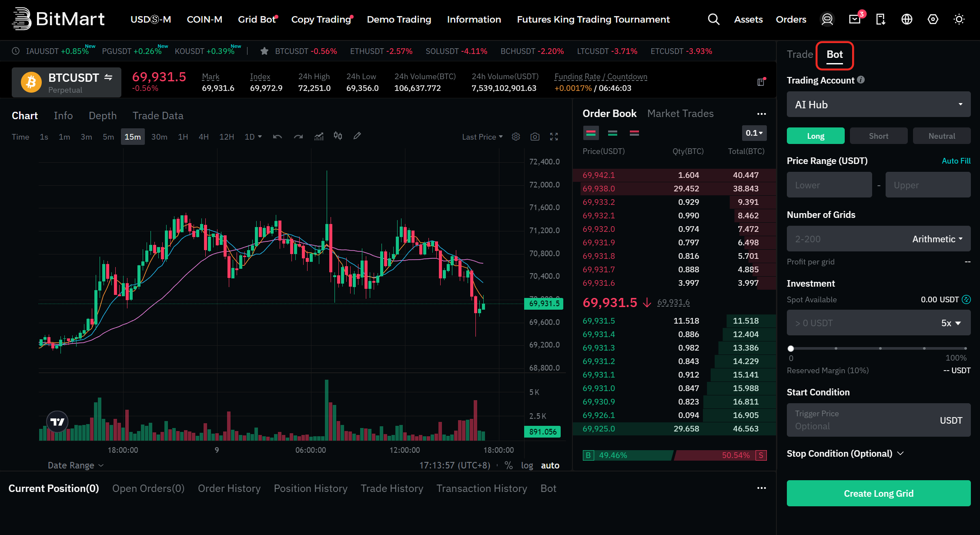Viewport: 980px width, 535px height.
Task: Undo last chart action
Action: 278,137
